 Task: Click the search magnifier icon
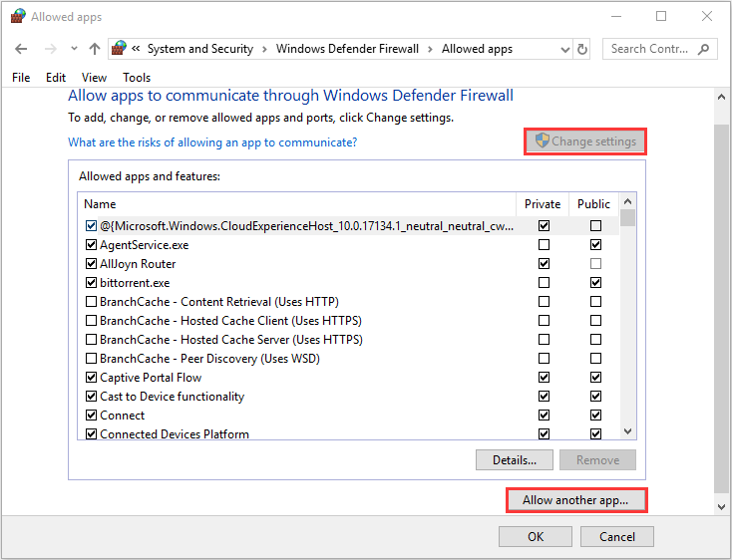(703, 49)
